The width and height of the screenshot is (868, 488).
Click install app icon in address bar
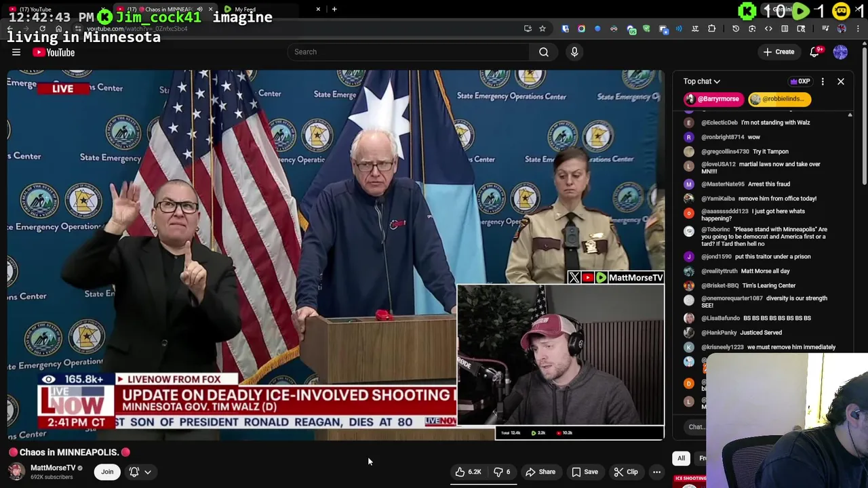coord(527,28)
